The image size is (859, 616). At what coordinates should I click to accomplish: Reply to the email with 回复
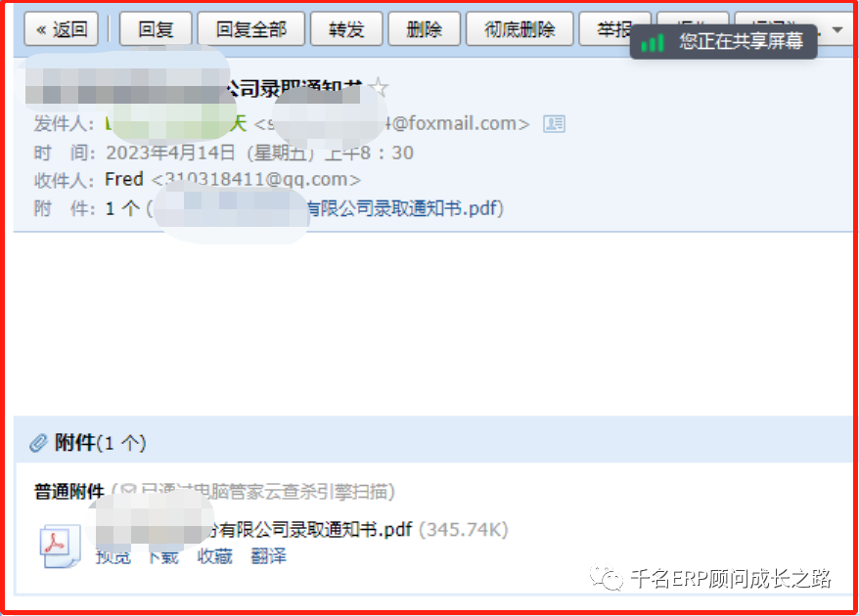click(x=156, y=29)
